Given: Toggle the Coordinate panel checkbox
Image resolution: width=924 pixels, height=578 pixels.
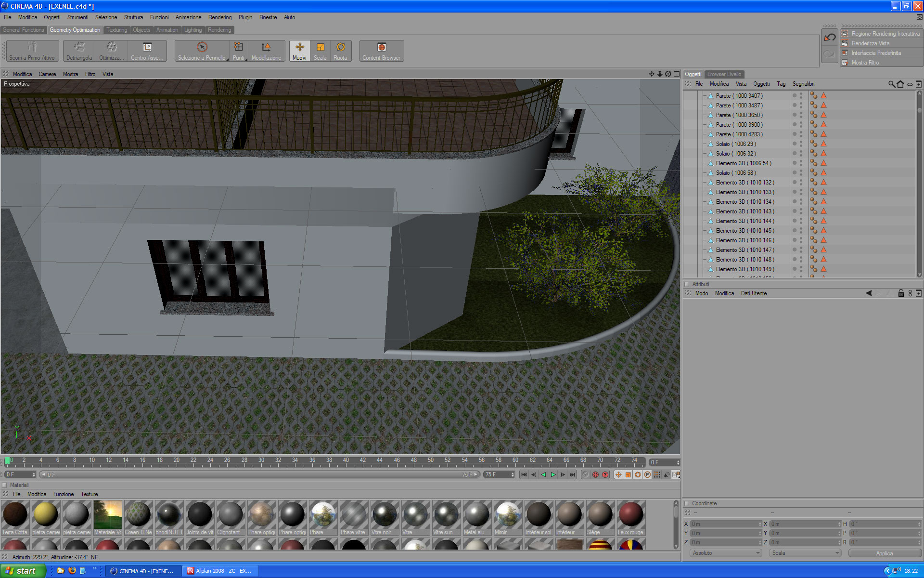Looking at the screenshot, I should click(x=687, y=503).
